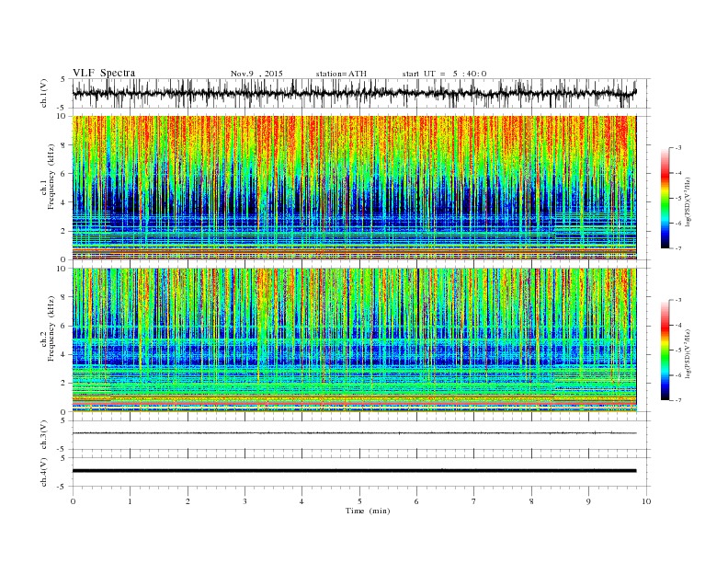Click time tick label '5' on x-axis
This screenshot has height=563, width=728.
coord(359,501)
